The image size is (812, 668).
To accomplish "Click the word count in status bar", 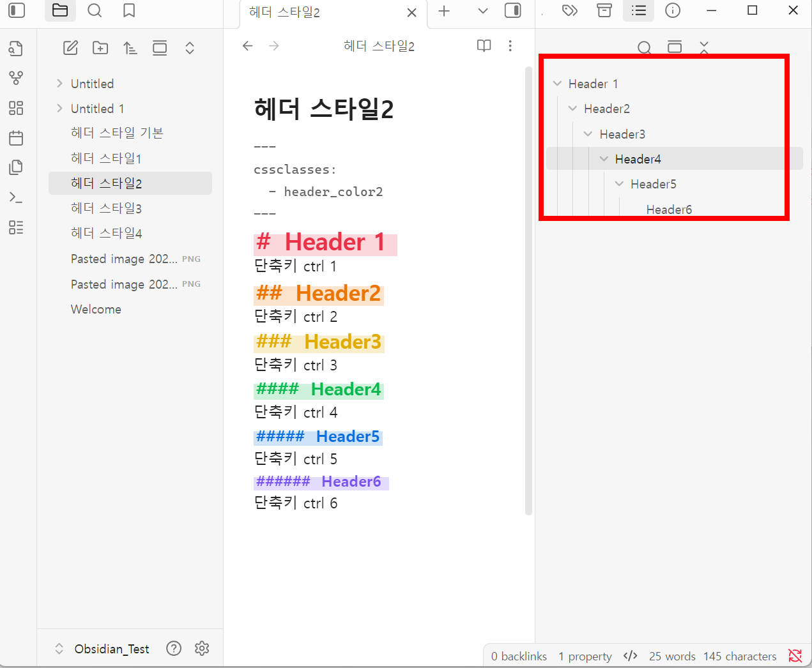I will tap(672, 656).
